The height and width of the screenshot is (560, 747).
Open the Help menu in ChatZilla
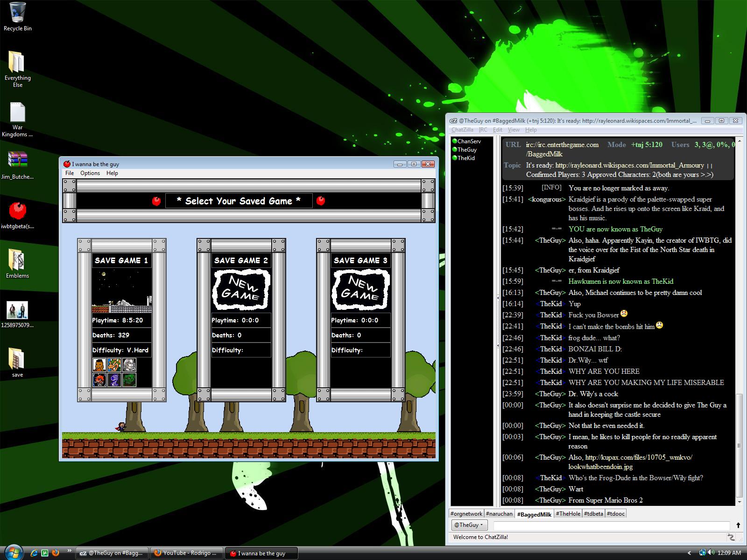[x=531, y=130]
